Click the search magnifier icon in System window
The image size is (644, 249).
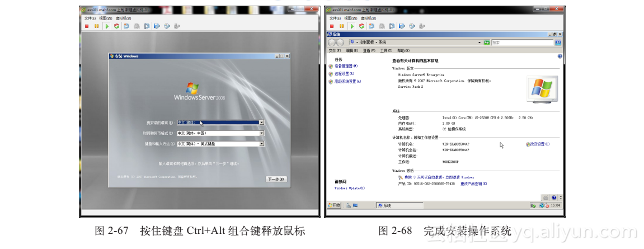tap(558, 43)
